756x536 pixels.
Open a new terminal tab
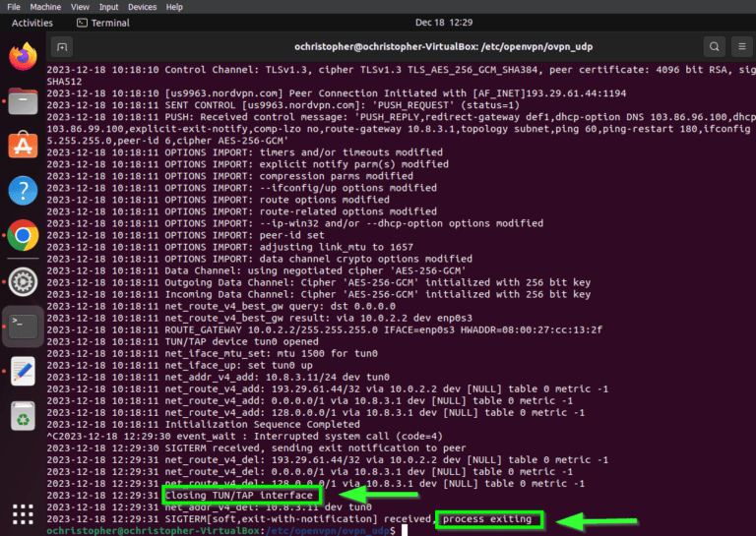(62, 46)
